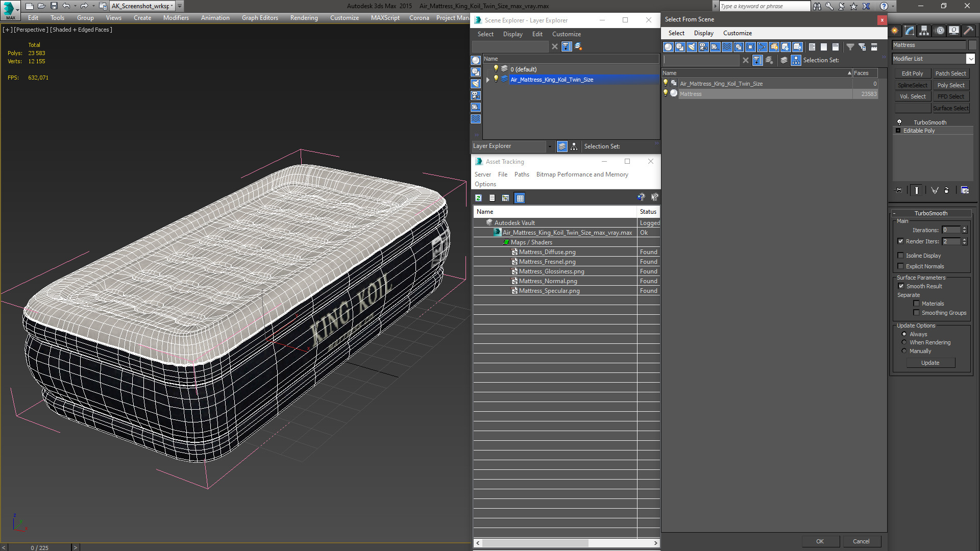Open Rendering menu in main menu bar
The width and height of the screenshot is (980, 551).
click(x=304, y=18)
